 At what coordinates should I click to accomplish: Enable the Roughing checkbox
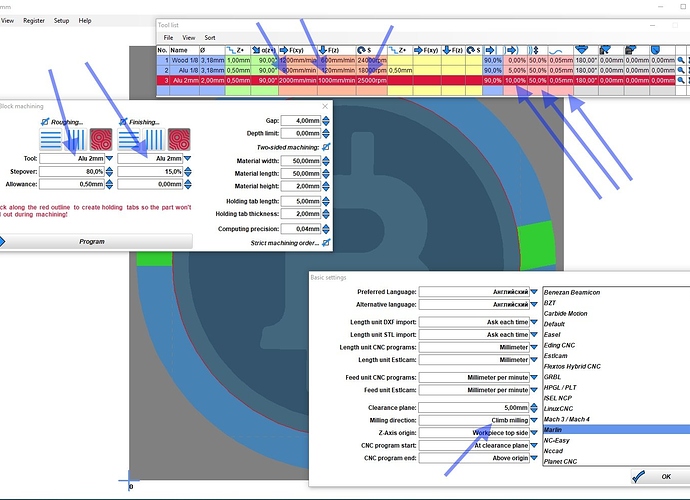tap(45, 121)
